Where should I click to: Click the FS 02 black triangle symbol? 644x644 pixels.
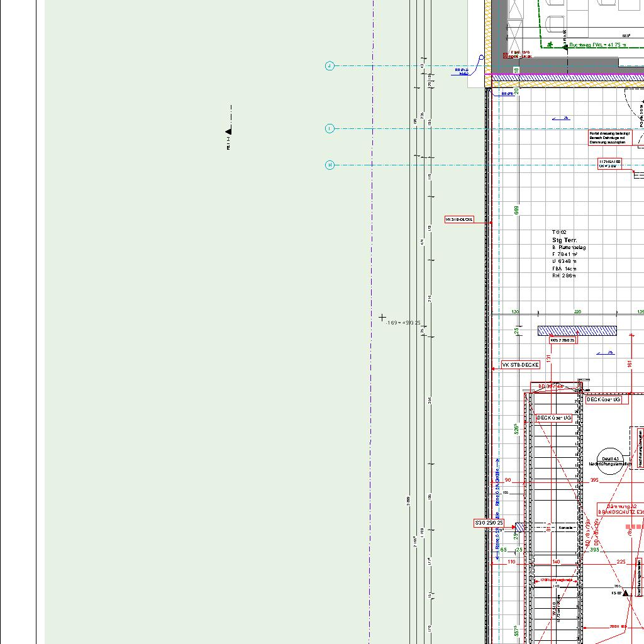click(x=626, y=592)
